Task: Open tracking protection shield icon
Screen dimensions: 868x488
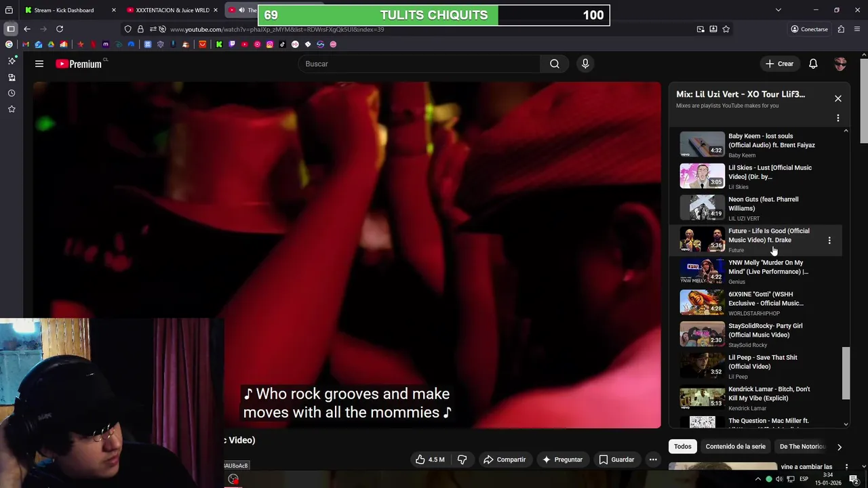Action: pyautogui.click(x=127, y=29)
